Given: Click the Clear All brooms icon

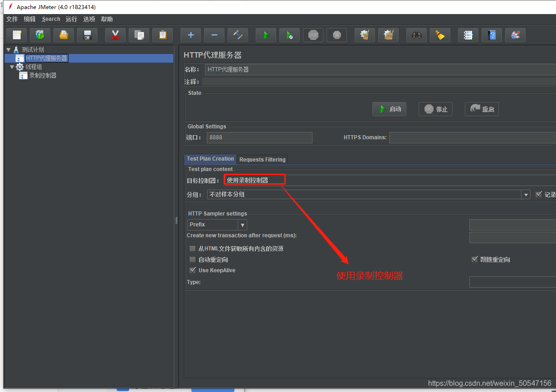Looking at the screenshot, I should point(389,35).
